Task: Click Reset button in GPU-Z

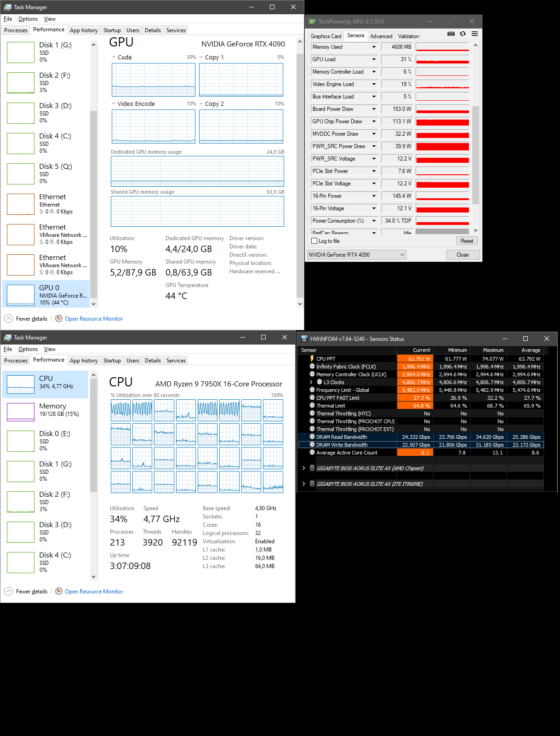Action: point(467,241)
